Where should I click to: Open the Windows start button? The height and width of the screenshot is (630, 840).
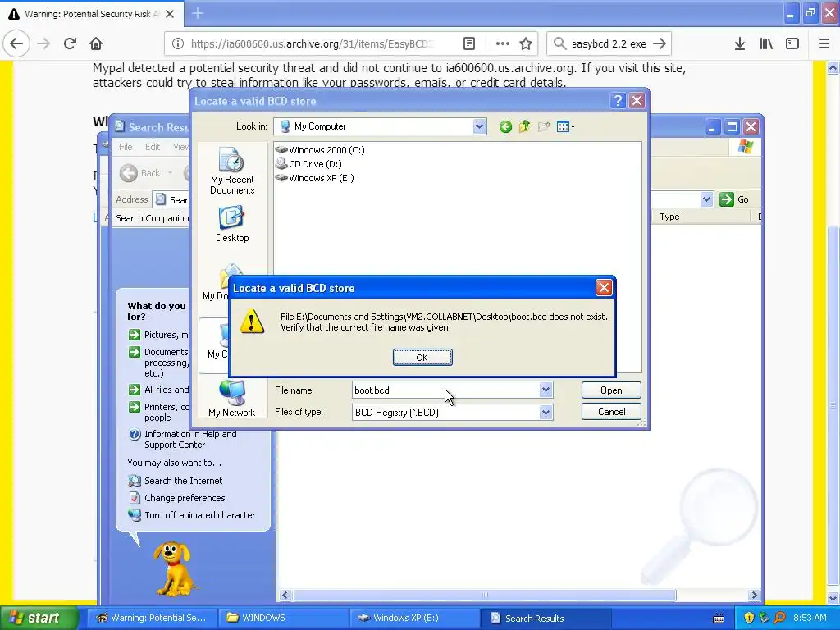39,618
